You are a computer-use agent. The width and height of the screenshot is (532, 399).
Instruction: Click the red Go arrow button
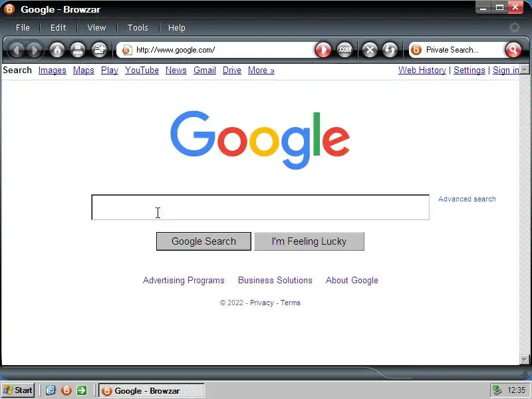tap(323, 51)
